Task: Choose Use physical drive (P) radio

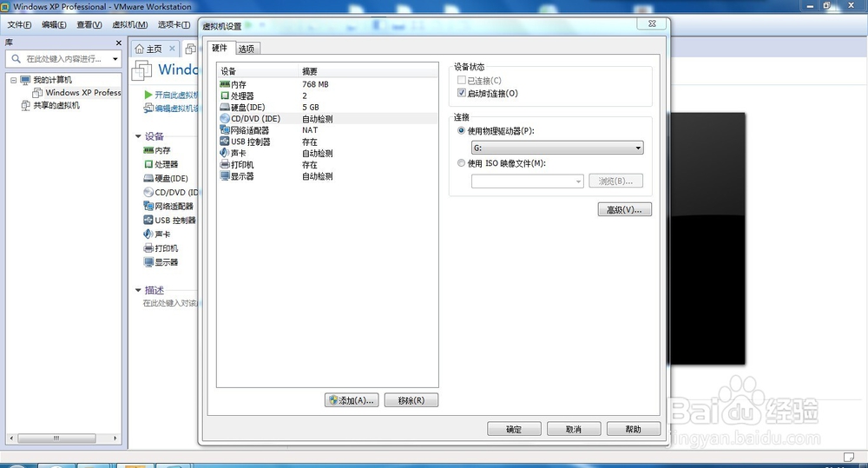Action: click(461, 131)
